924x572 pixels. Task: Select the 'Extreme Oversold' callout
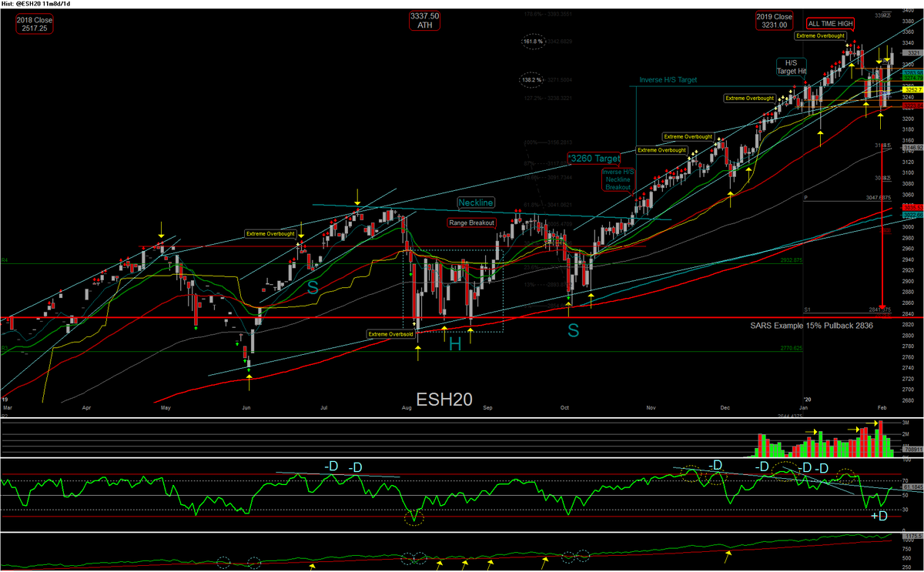390,334
